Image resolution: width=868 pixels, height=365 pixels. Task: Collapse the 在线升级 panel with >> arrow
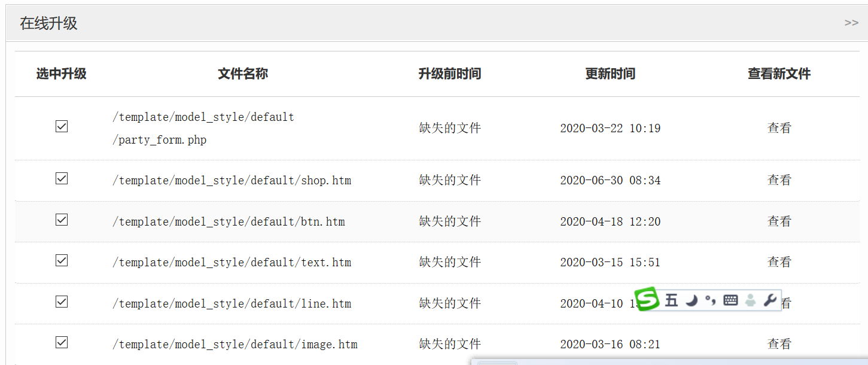pyautogui.click(x=851, y=23)
